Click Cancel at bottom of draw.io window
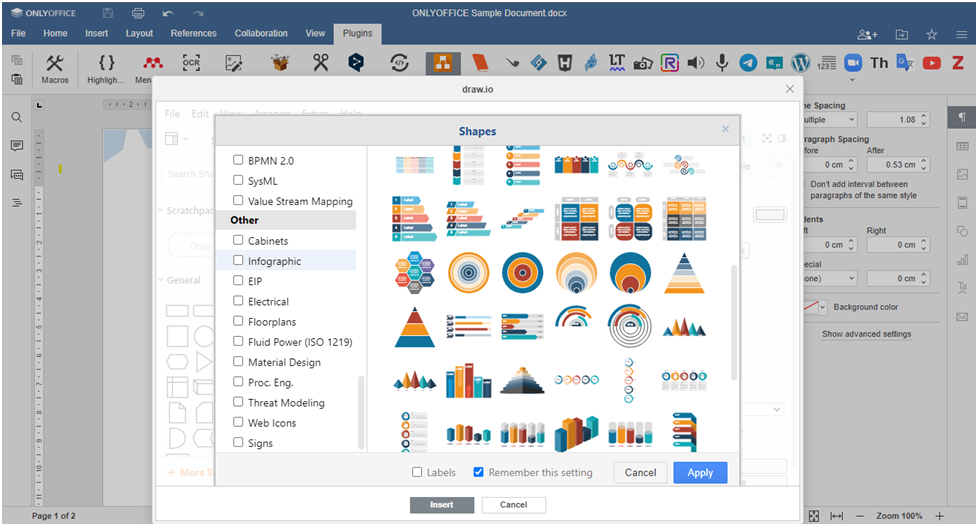 (513, 505)
